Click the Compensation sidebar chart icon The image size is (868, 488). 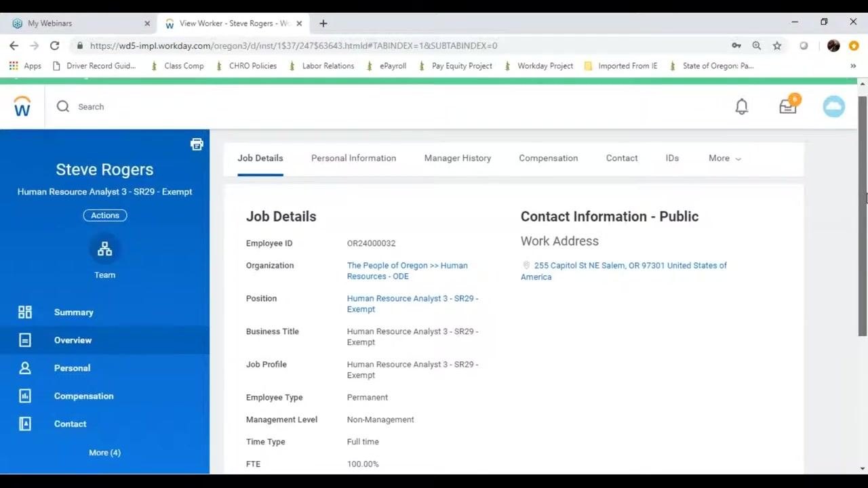point(25,396)
